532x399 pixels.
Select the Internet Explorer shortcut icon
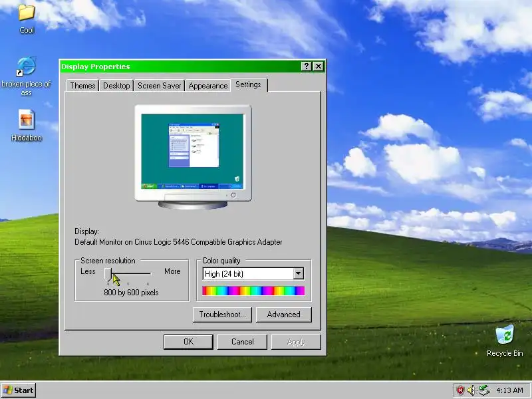pos(26,66)
